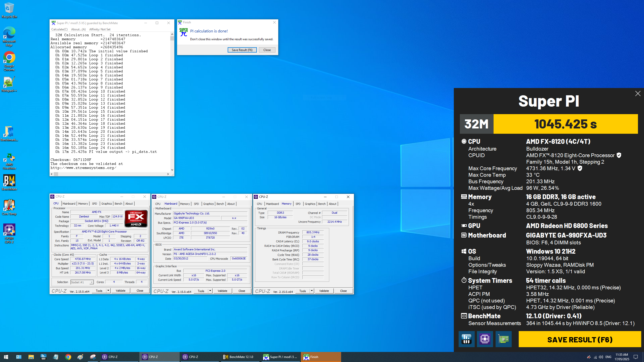Click Super PI vertical scrollbar down arrow
This screenshot has height=362, width=644.
[172, 170]
